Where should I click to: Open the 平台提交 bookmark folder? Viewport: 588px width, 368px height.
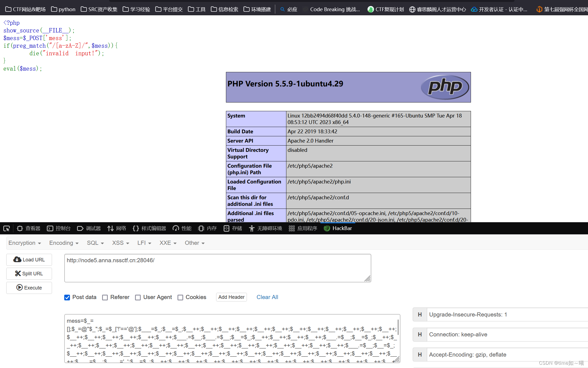(x=169, y=9)
